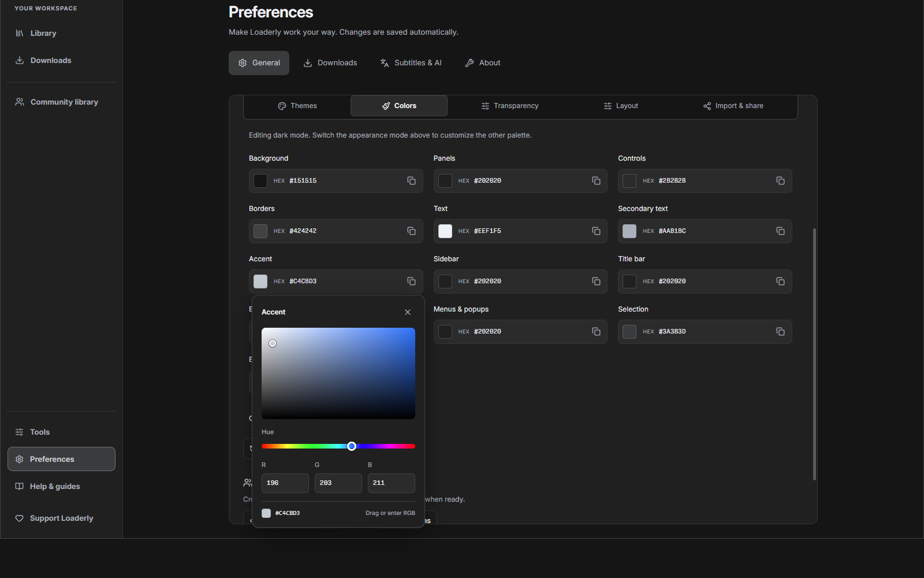Image resolution: width=924 pixels, height=578 pixels.
Task: Copy the Accent hex value
Action: pos(411,281)
